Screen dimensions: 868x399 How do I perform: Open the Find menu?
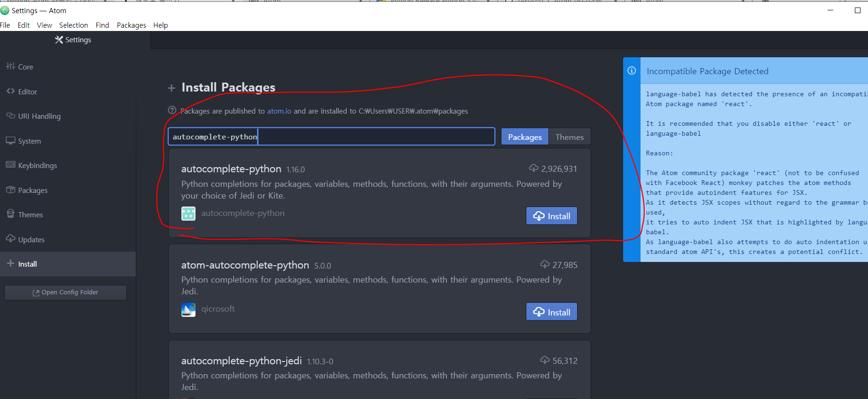point(102,25)
